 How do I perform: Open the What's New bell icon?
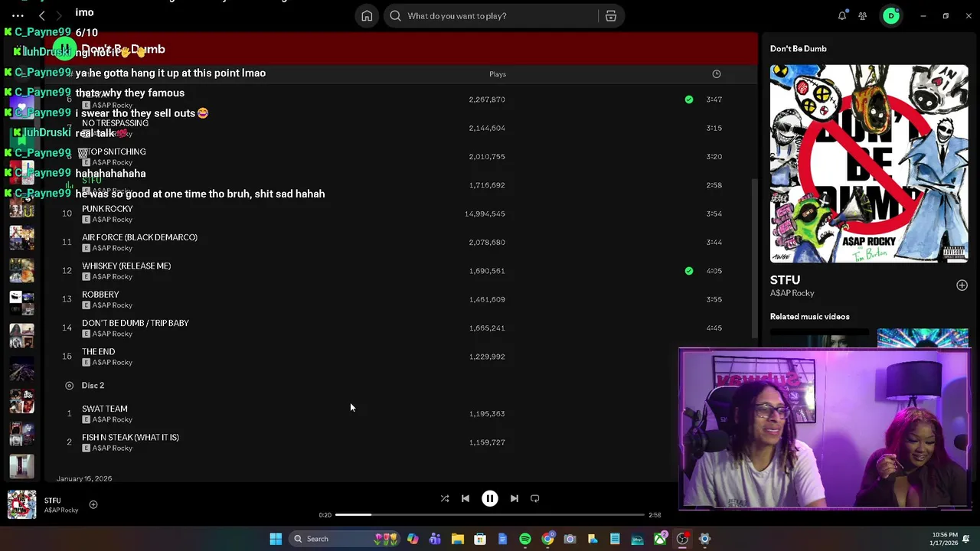click(842, 15)
